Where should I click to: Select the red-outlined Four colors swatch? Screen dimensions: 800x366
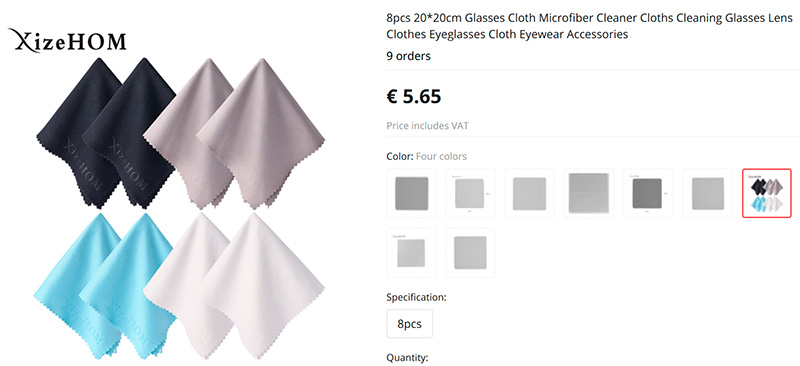click(x=766, y=193)
